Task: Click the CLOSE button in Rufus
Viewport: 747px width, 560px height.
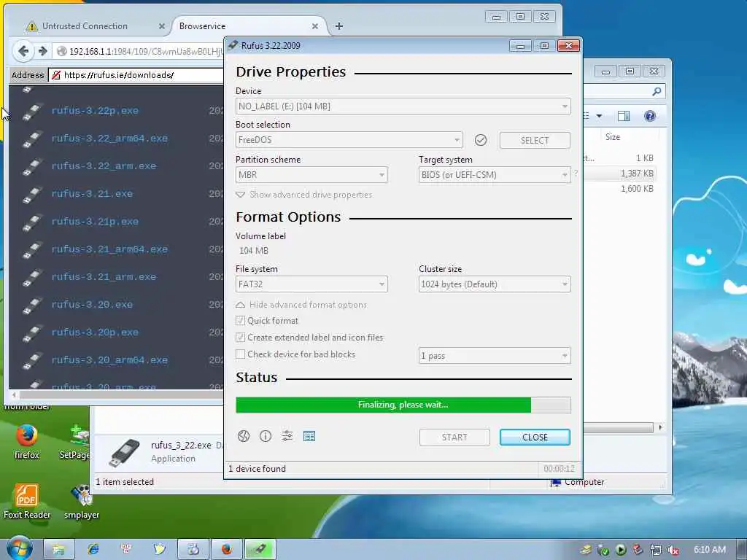Action: point(535,437)
